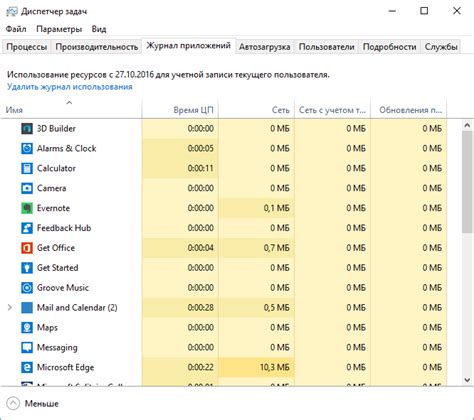Click the 0:00:04 CPU time value
This screenshot has width=474, height=420.
point(200,248)
